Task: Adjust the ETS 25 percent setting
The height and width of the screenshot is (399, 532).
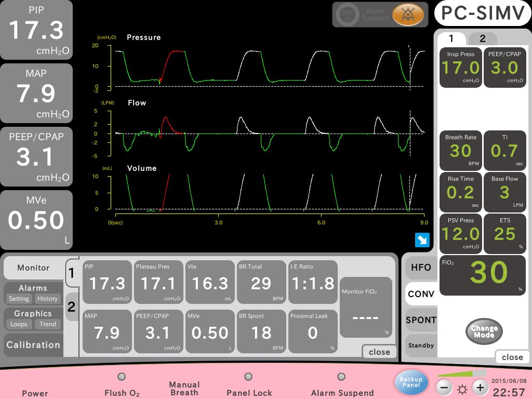Action: click(x=504, y=234)
